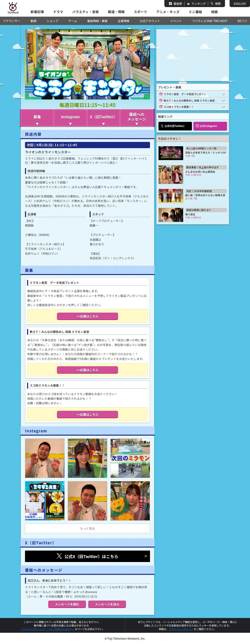The height and width of the screenshot is (644, 250).
Task: Open first Instagram photo of man in striped shirt
Action: pyautogui.click(x=45, y=458)
